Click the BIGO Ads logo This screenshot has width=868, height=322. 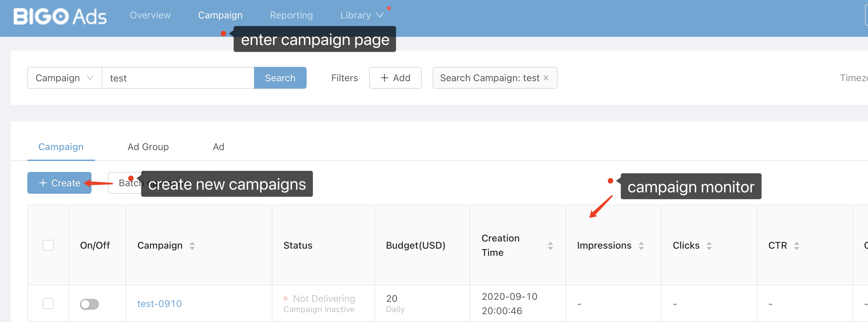click(x=60, y=16)
